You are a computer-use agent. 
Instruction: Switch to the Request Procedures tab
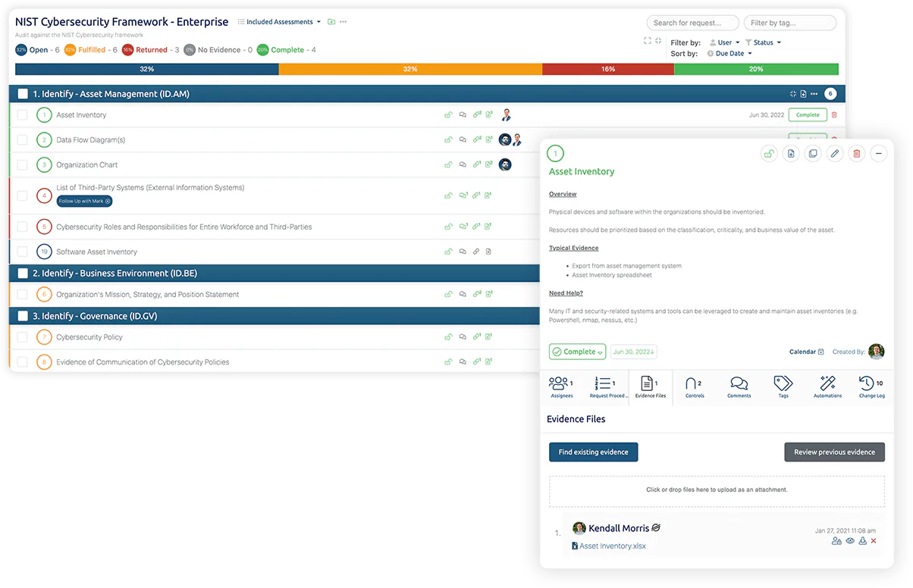(610, 387)
